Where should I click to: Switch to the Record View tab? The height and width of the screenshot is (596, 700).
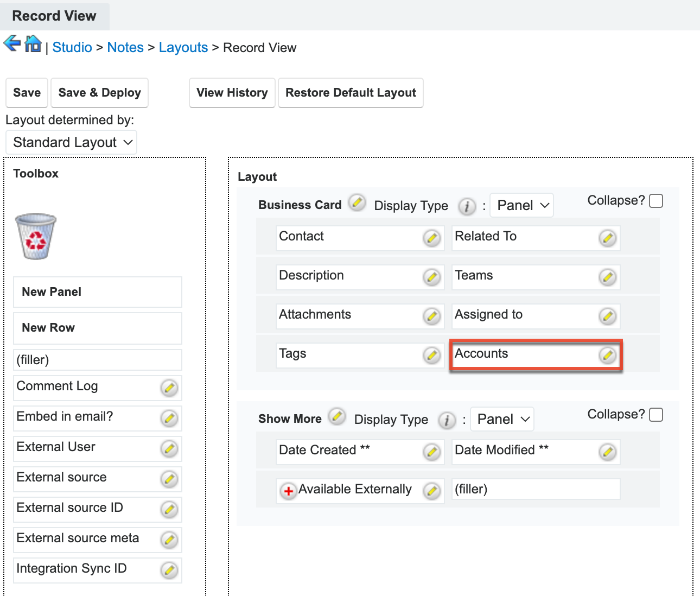tap(54, 16)
